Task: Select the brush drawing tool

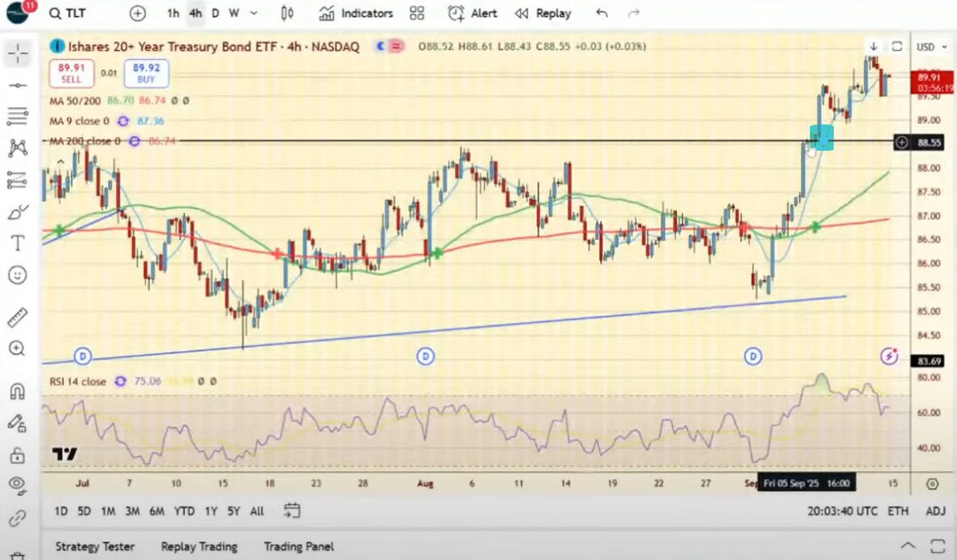Action: [18, 212]
